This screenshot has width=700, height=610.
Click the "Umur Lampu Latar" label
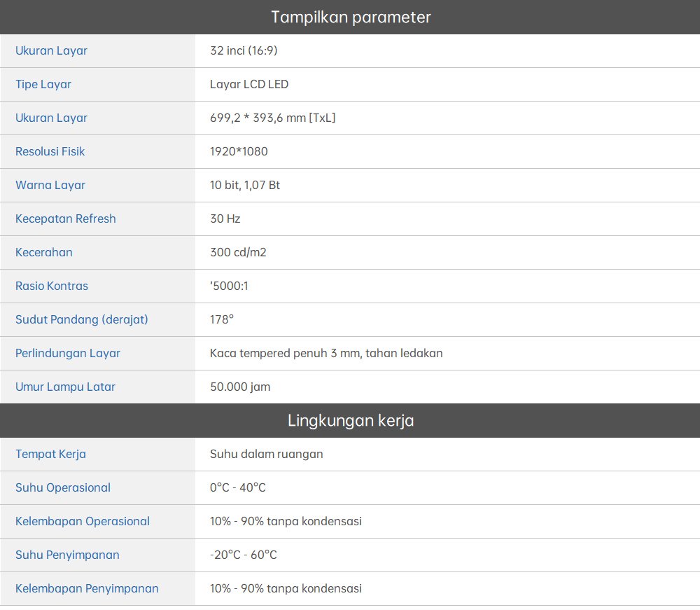pyautogui.click(x=66, y=387)
